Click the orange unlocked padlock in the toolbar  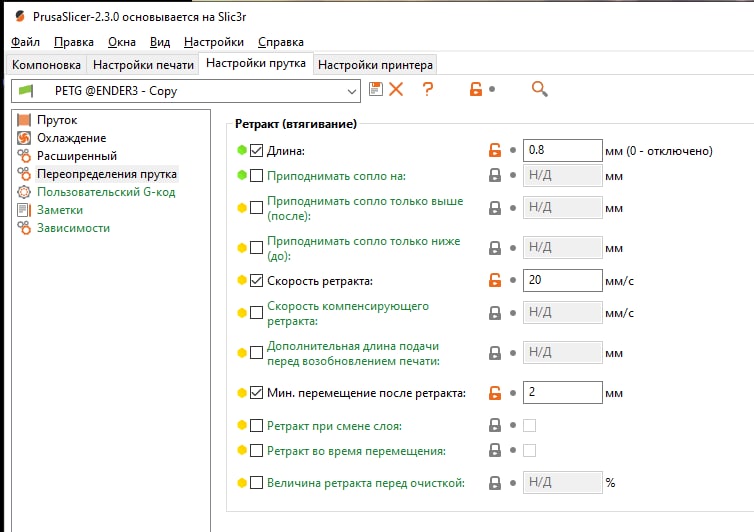point(476,89)
